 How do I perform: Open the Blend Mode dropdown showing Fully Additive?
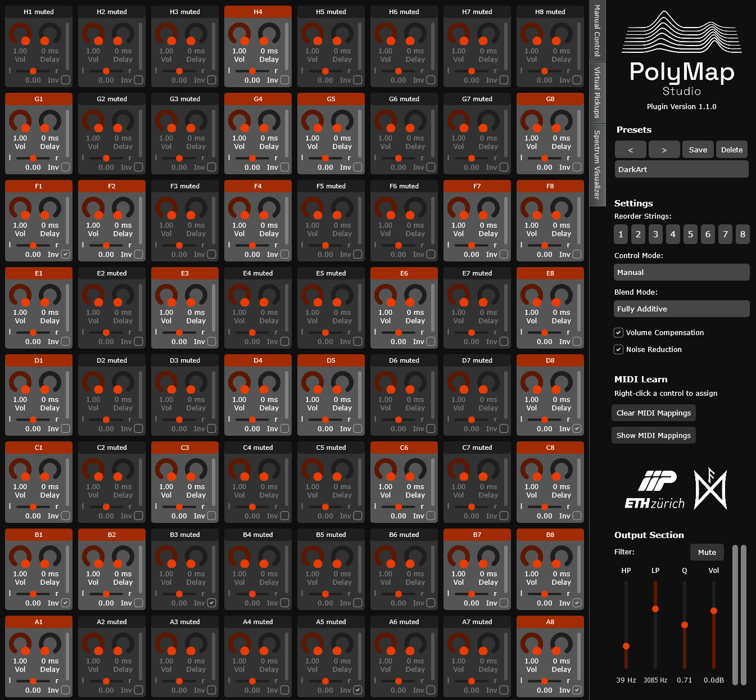pos(681,309)
